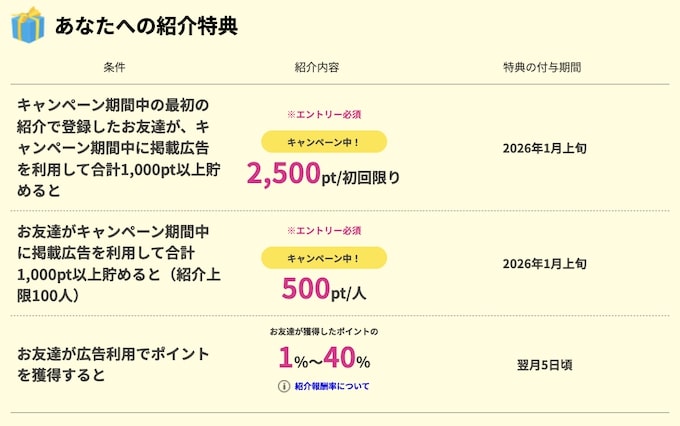This screenshot has height=426, width=680.
Task: Click the 2,500pt/初回限り reward amount
Action: point(323,176)
